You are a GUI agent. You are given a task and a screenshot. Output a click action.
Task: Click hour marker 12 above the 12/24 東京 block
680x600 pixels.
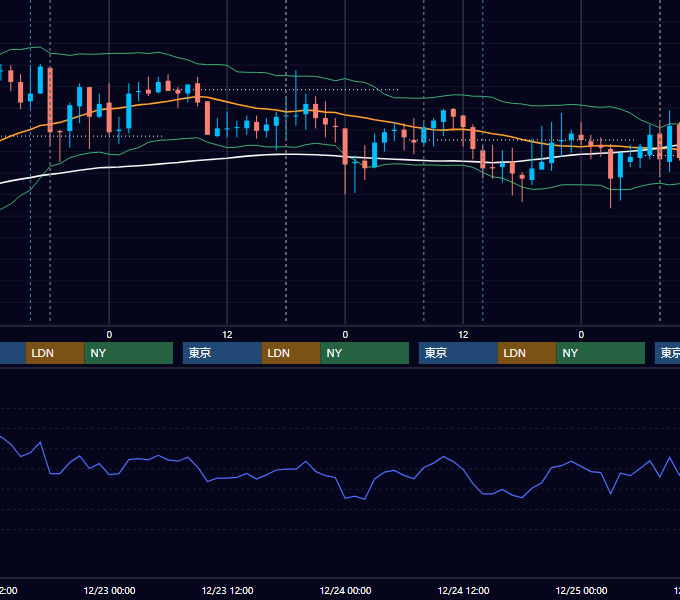coord(463,335)
